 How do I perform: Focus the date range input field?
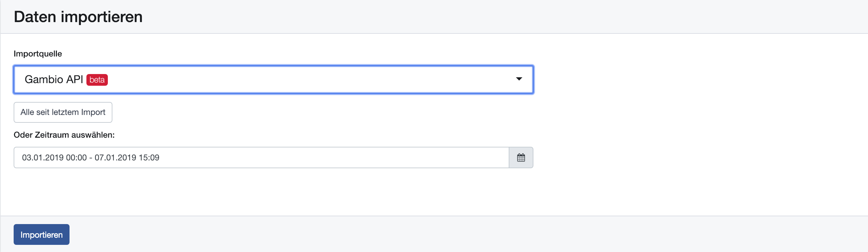click(x=261, y=157)
